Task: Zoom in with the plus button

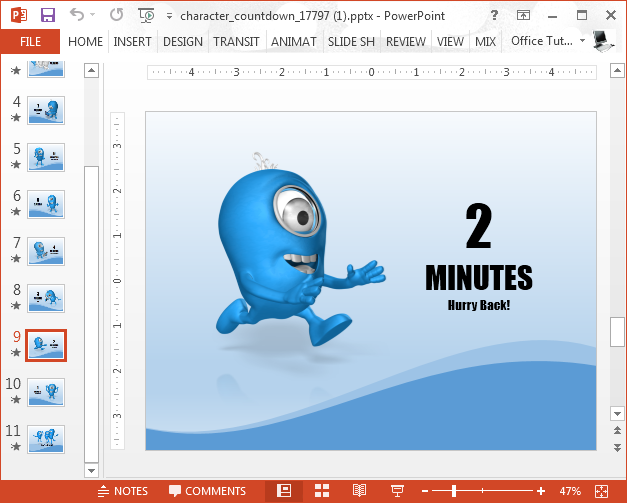Action: coord(541,491)
